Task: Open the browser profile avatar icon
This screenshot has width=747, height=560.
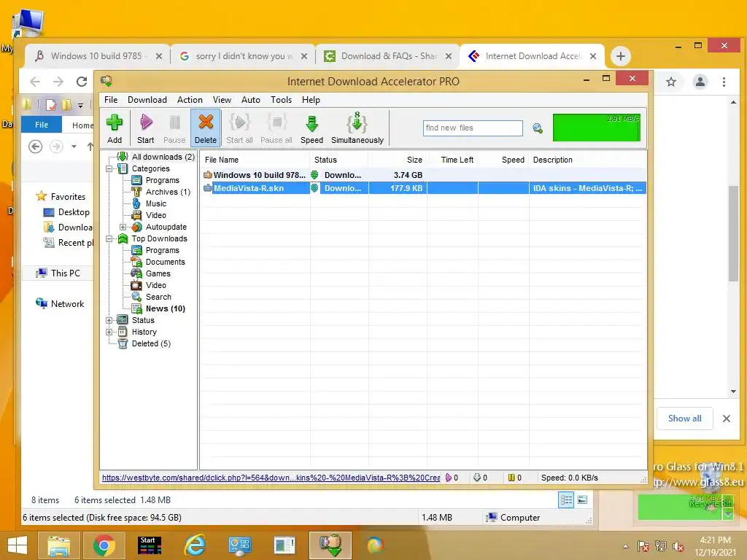Action: (700, 82)
